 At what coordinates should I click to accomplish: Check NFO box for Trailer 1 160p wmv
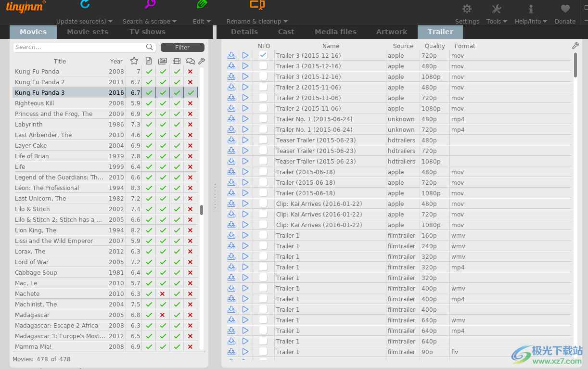263,235
